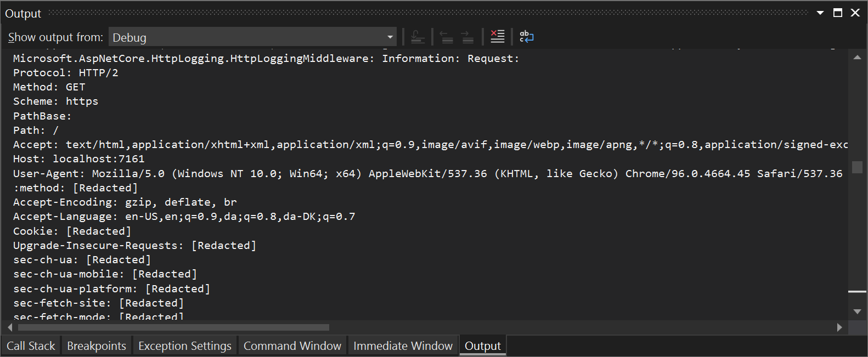This screenshot has height=357, width=868.
Task: Click the 'sec-ch-ua-platform: [Redacted]' line
Action: tap(112, 288)
